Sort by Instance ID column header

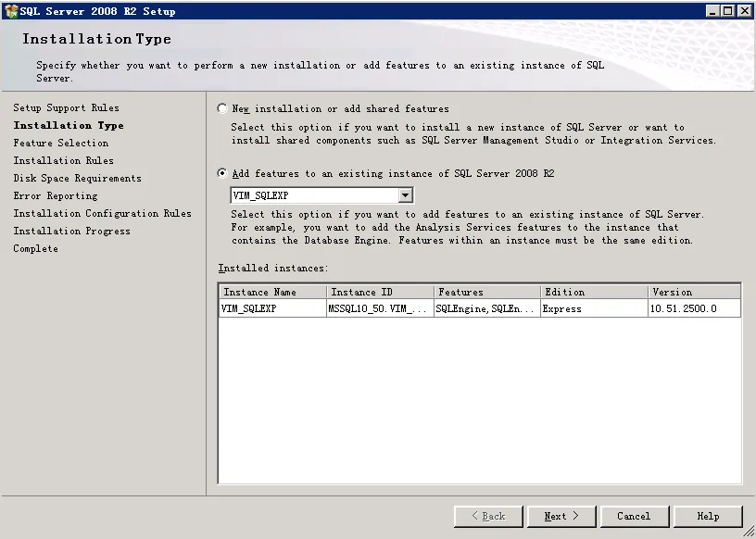[381, 292]
